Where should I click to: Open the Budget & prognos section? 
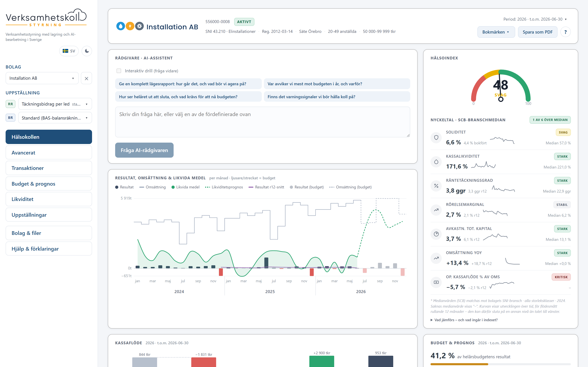click(49, 184)
